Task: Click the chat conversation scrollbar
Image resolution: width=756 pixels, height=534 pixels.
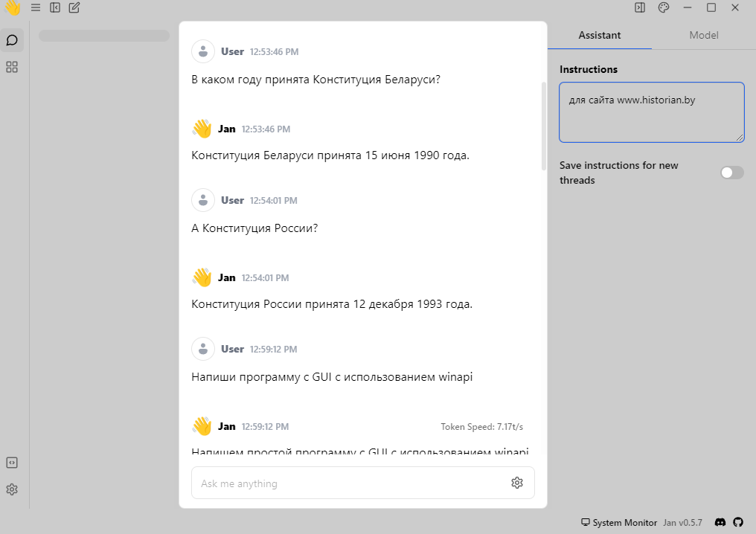Action: [x=544, y=126]
